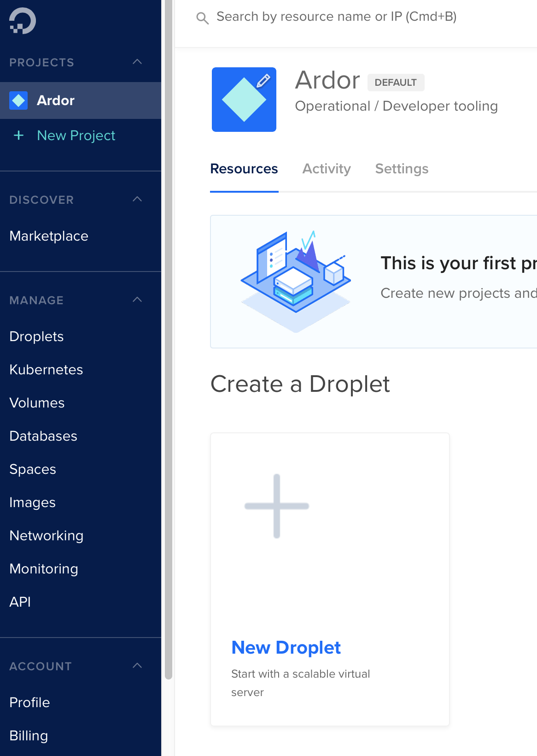Focus the resource name search field
This screenshot has height=756, width=537.
click(x=336, y=17)
